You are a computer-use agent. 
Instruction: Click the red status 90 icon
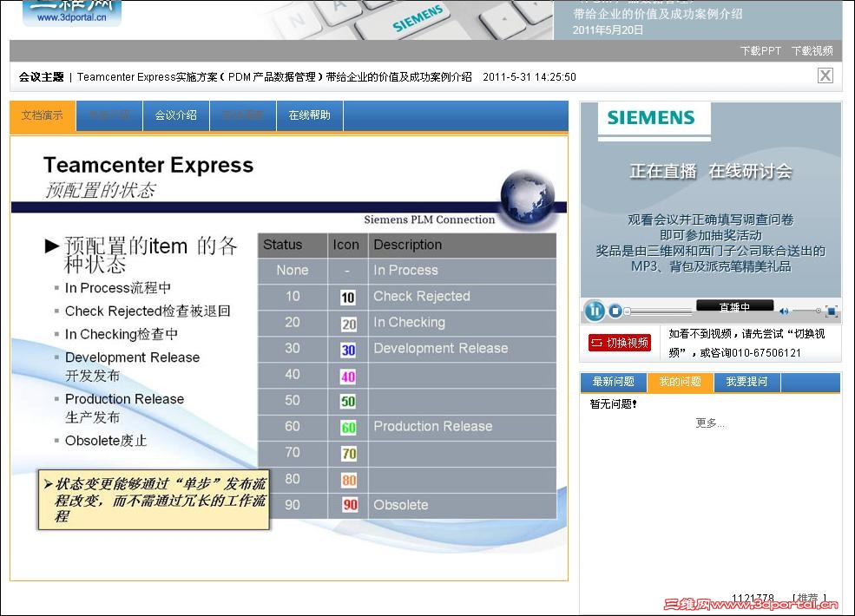350,505
